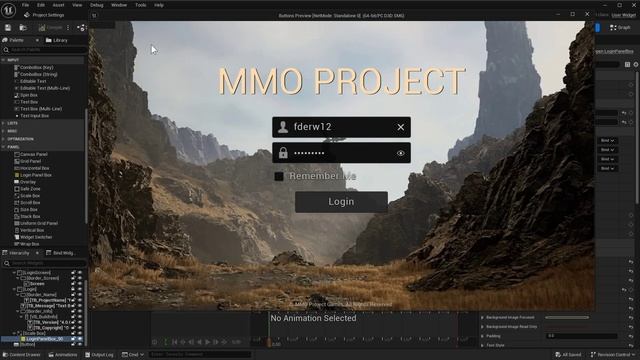Viewport: 640px width, 360px height.
Task: Check the Remember Me checkbox
Action: (x=279, y=176)
